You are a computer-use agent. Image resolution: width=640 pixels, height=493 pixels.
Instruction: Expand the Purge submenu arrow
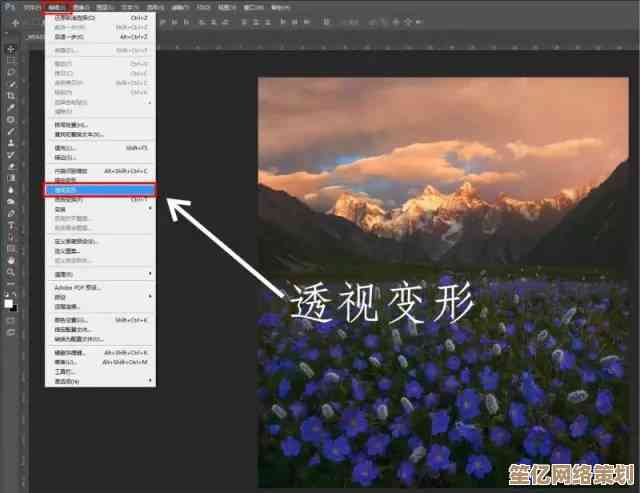(x=150, y=273)
